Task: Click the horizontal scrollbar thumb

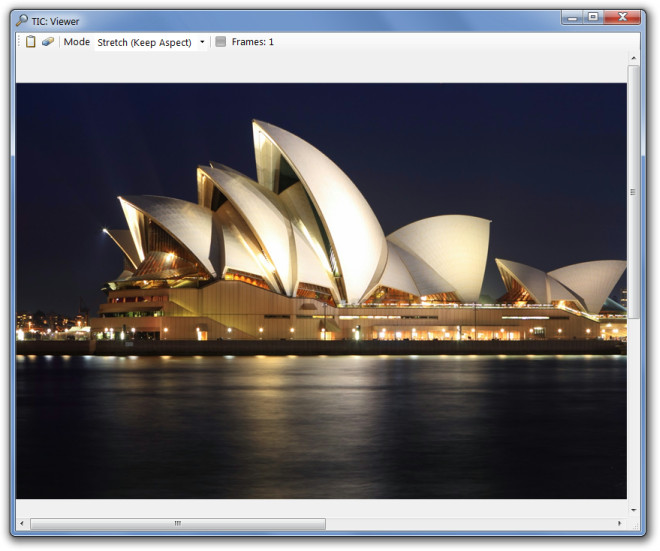Action: click(x=178, y=524)
